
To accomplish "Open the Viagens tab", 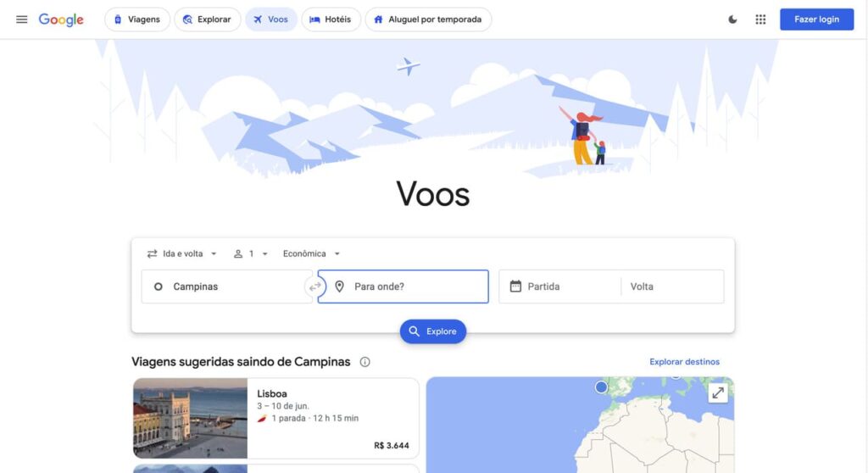I will [137, 19].
